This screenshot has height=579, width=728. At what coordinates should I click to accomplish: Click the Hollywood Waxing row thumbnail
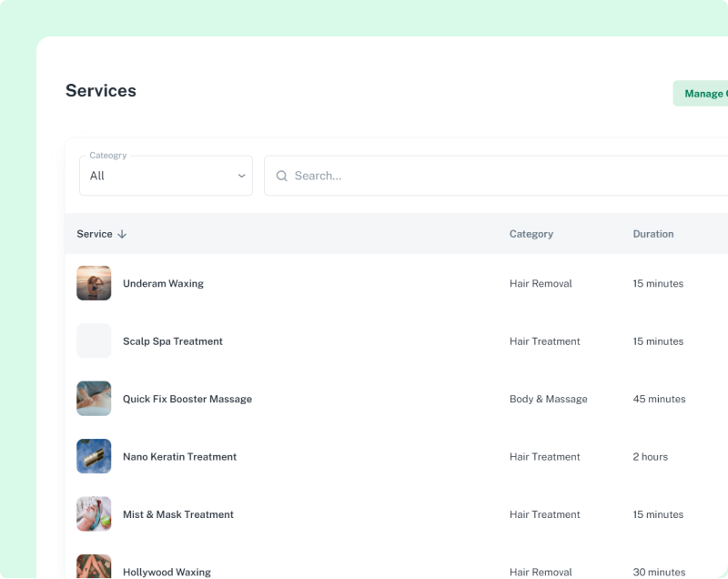pos(94,568)
